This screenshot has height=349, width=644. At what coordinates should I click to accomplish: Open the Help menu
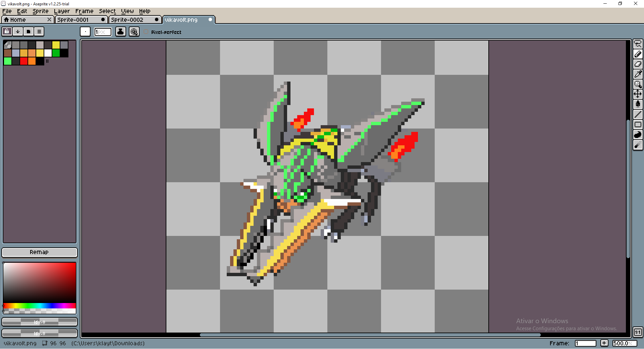pyautogui.click(x=145, y=11)
